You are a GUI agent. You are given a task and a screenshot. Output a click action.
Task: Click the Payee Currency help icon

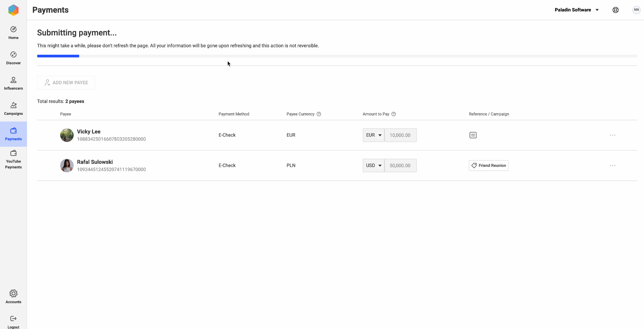click(x=319, y=114)
